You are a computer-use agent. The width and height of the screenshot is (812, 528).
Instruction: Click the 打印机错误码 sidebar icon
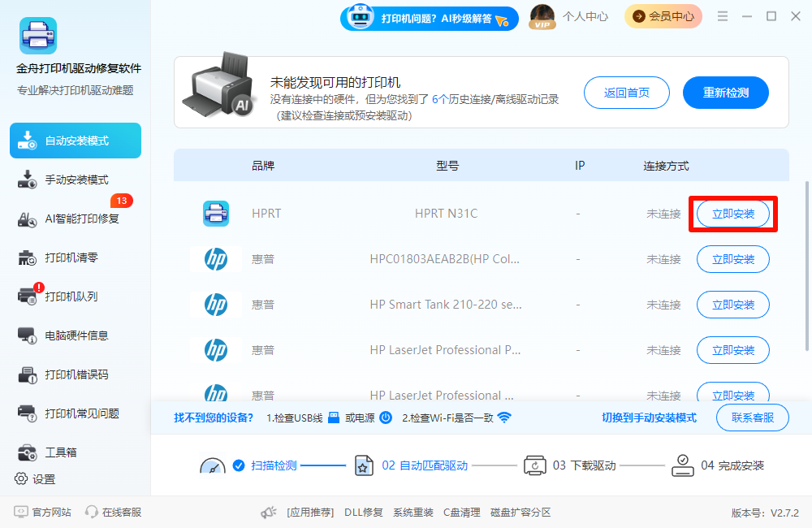pyautogui.click(x=27, y=374)
